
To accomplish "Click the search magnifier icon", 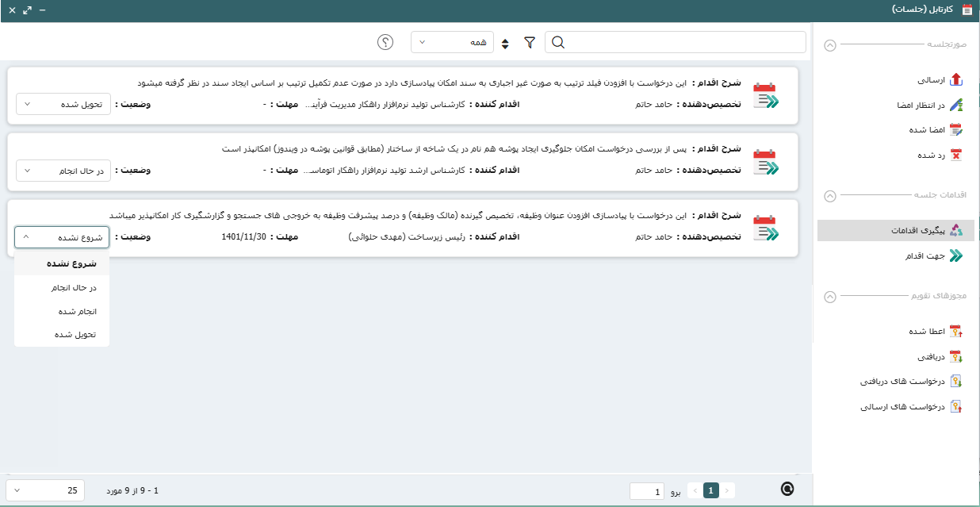I will pos(558,43).
